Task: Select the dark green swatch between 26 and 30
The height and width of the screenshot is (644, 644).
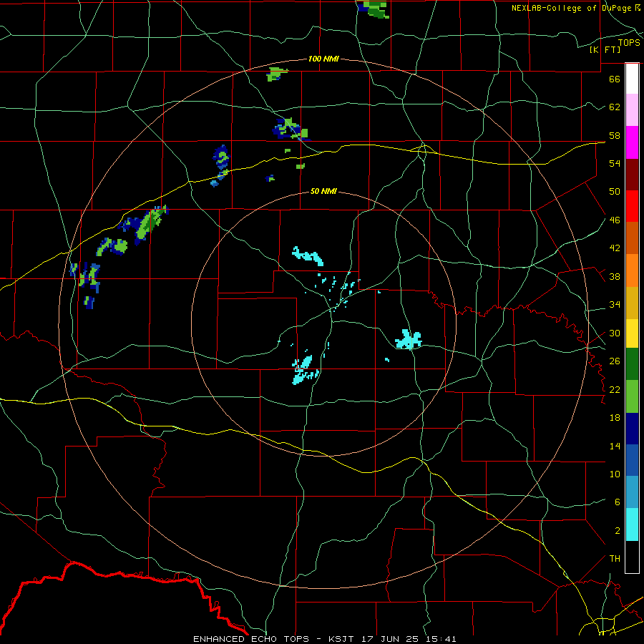Action: (x=632, y=364)
